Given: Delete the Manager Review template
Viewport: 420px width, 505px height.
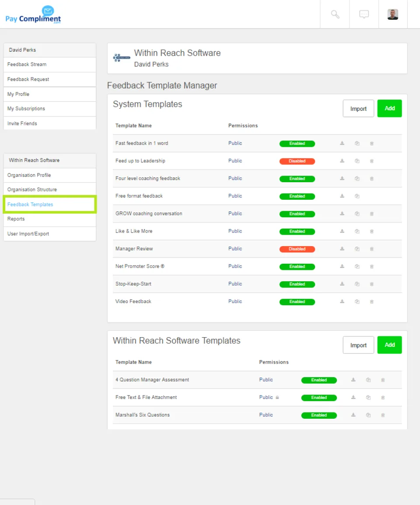Looking at the screenshot, I should point(372,249).
